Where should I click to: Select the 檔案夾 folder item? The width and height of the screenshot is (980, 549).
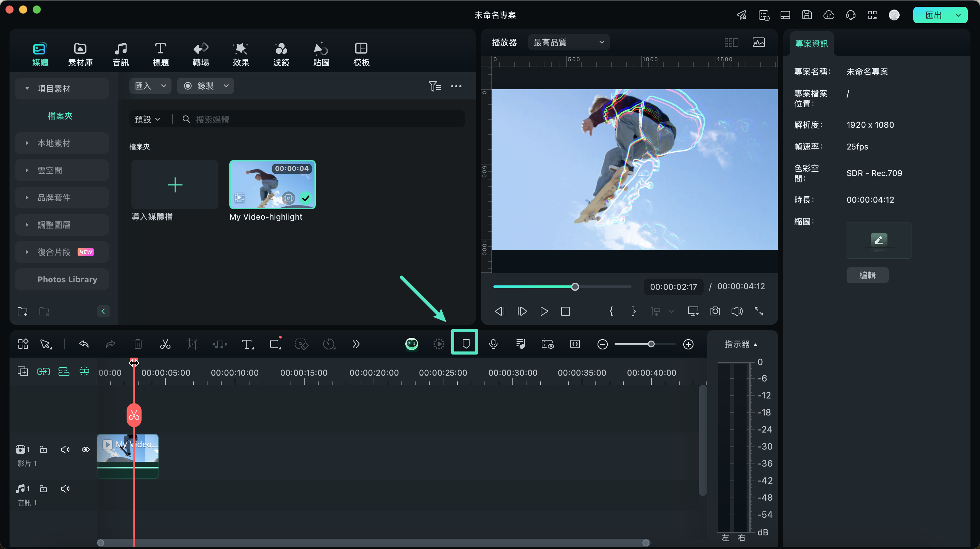click(60, 116)
